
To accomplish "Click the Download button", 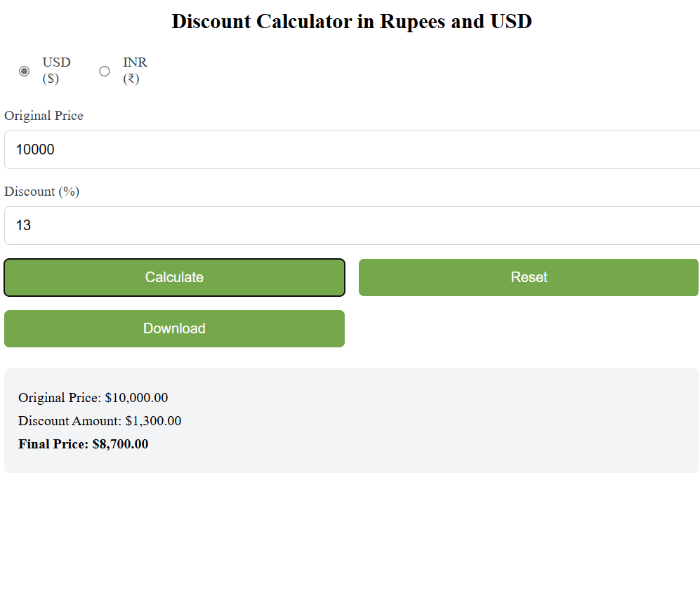I will point(174,328).
